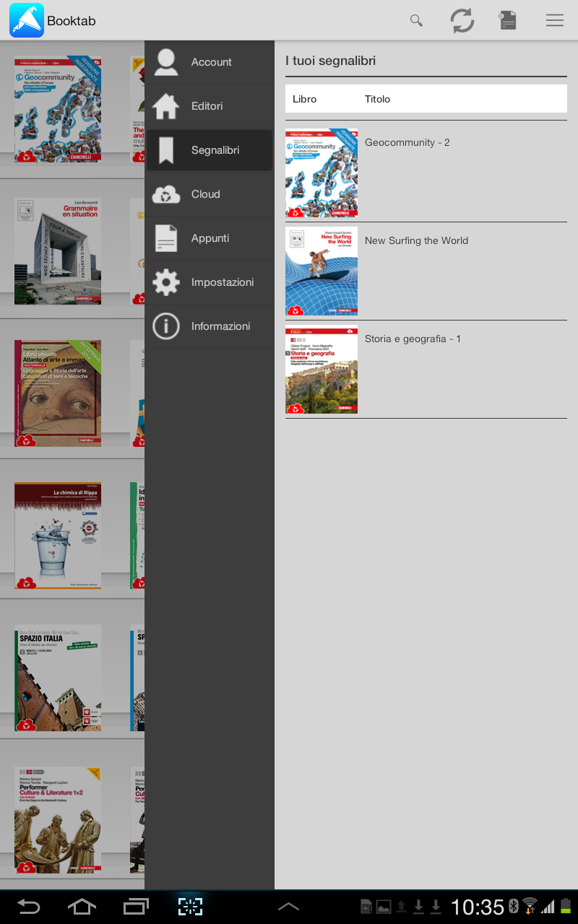Click the 'I tuoi segnalibri' heading

331,61
